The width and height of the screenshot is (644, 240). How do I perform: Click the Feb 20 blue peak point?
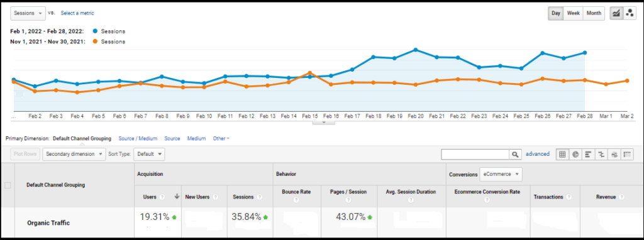coord(416,50)
